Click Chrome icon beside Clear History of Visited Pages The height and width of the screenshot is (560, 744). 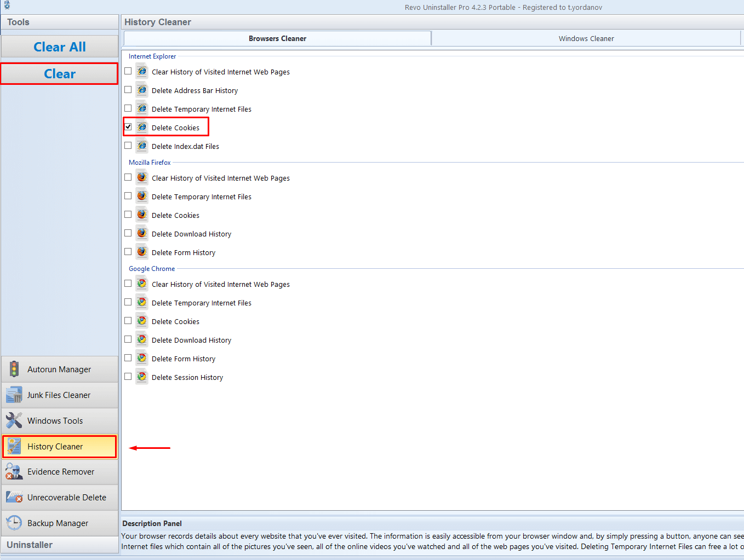point(142,284)
